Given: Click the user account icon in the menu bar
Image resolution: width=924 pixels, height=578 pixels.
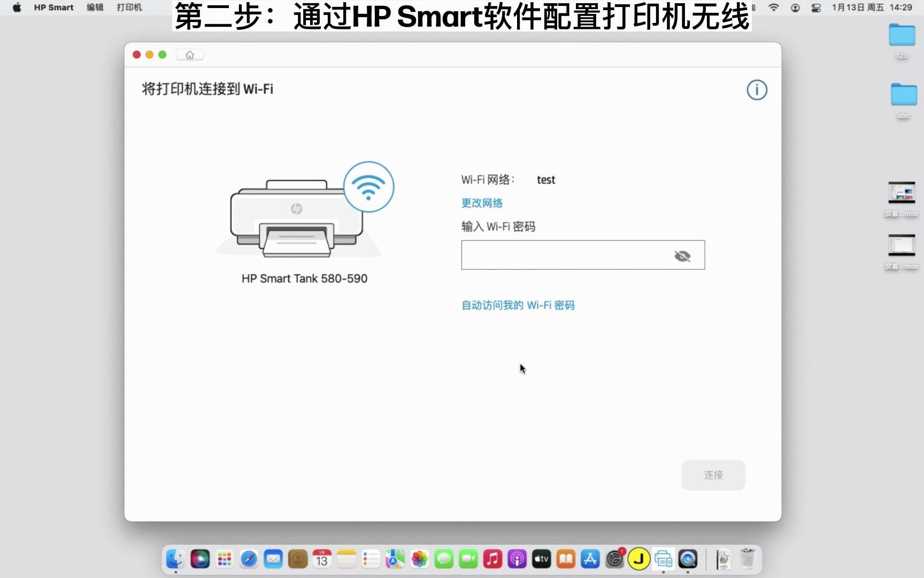Looking at the screenshot, I should coord(795,7).
